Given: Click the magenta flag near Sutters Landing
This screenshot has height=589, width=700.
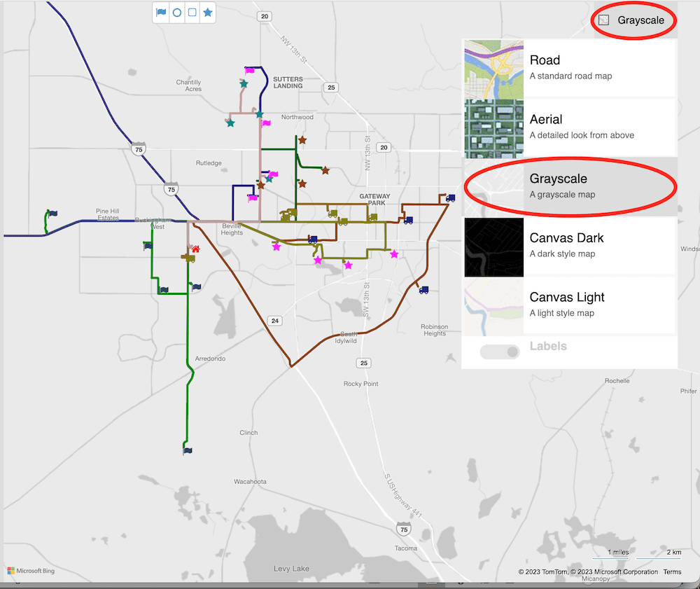Looking at the screenshot, I should 250,71.
